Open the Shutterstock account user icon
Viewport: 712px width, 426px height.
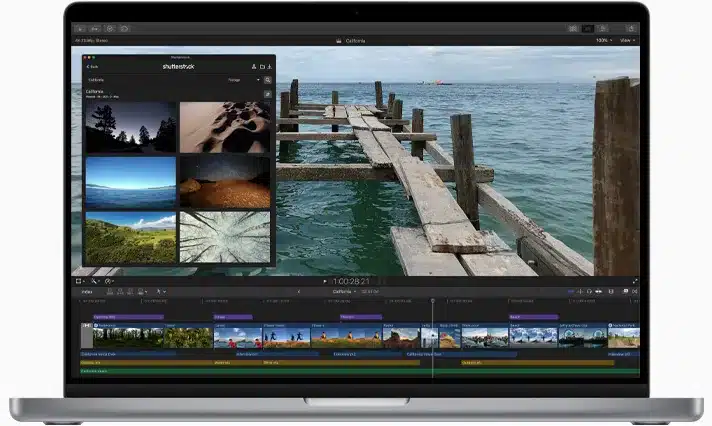tap(254, 67)
